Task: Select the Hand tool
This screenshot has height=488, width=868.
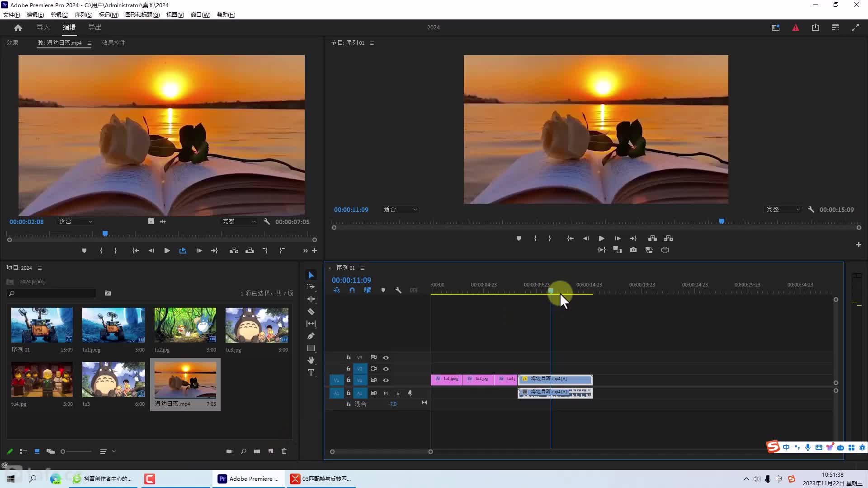Action: coord(311,360)
